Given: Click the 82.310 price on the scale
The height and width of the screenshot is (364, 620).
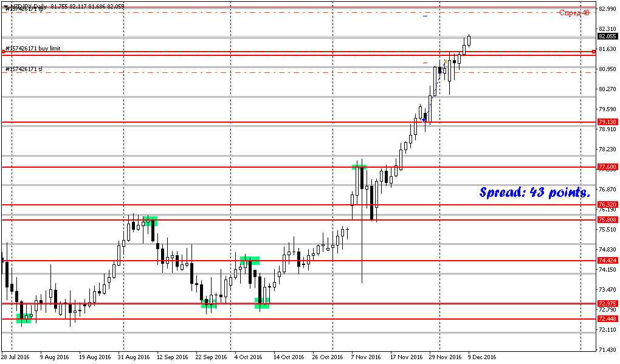Looking at the screenshot, I should pos(608,29).
